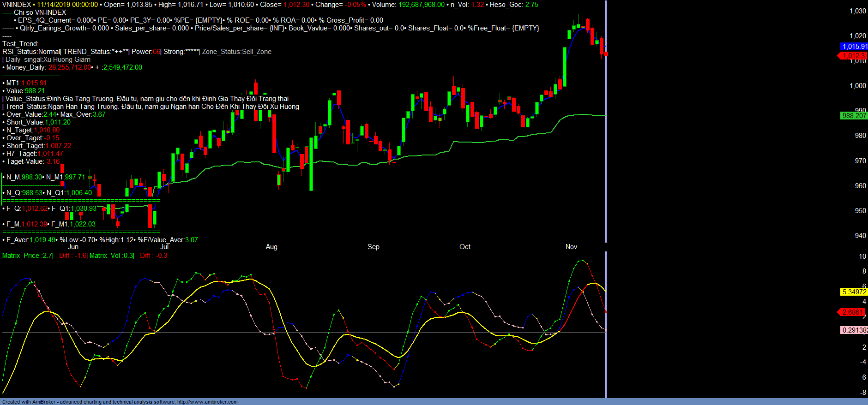
Task: Click the VNINDEX ticker symbol in title
Action: [17, 5]
